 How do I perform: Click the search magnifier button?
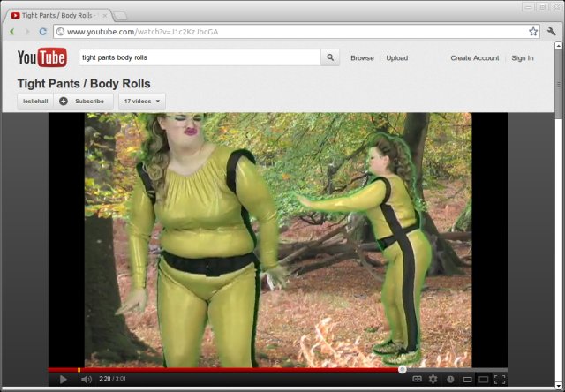[x=330, y=57]
